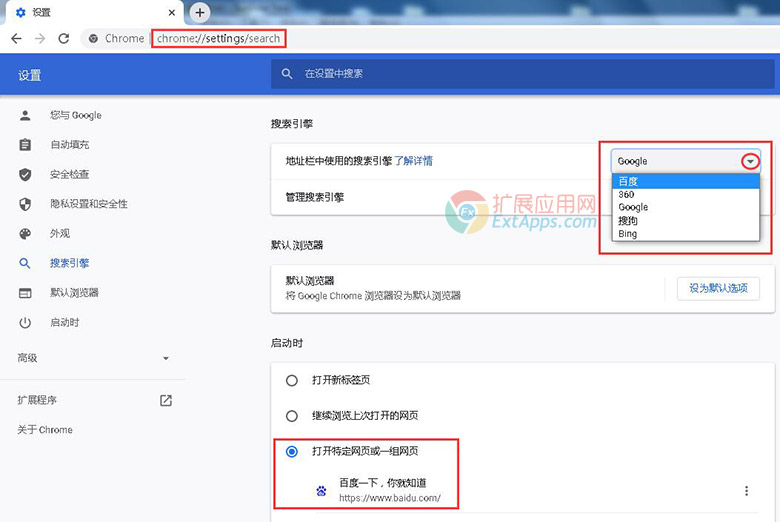Click the forward navigation arrow
The width and height of the screenshot is (780, 522).
pos(40,38)
